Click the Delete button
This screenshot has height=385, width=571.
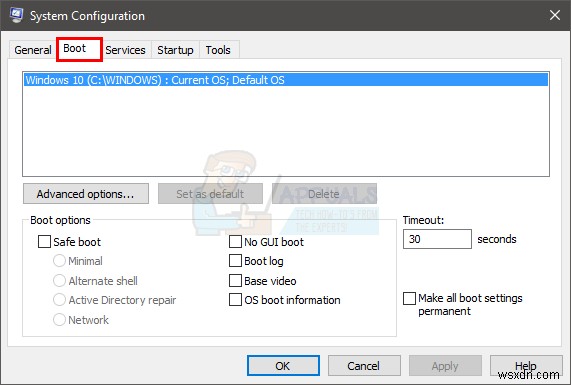(x=324, y=193)
